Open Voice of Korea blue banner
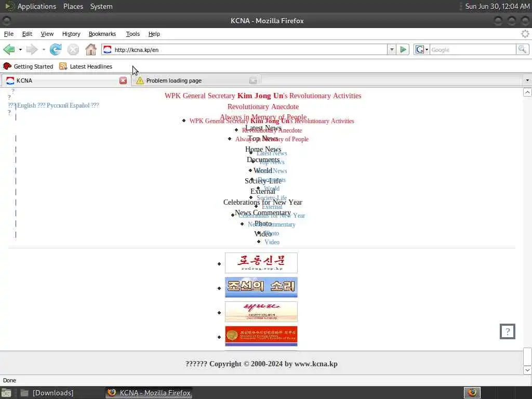The height and width of the screenshot is (399, 532). pos(261,287)
